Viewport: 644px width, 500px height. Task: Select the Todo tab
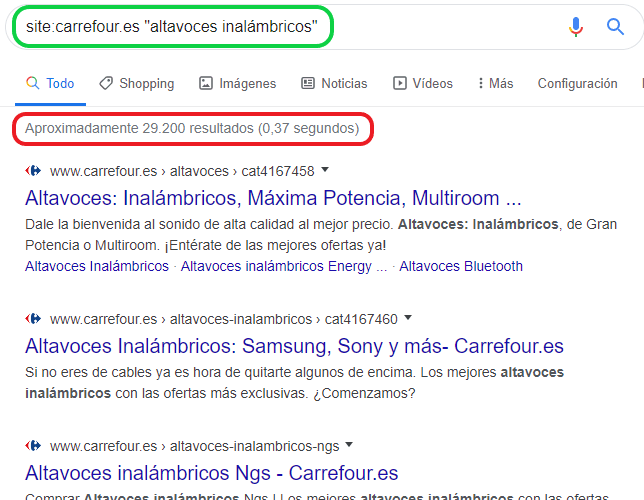[x=50, y=83]
